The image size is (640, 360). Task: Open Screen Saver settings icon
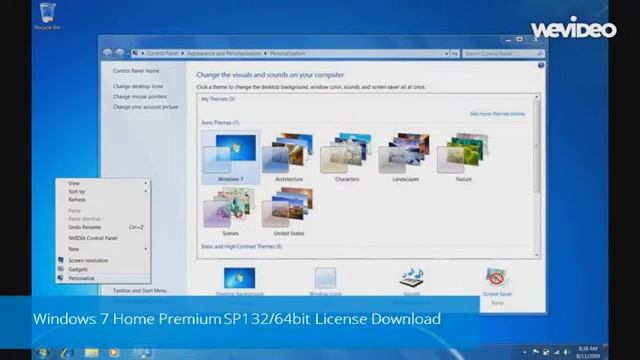pos(497,278)
